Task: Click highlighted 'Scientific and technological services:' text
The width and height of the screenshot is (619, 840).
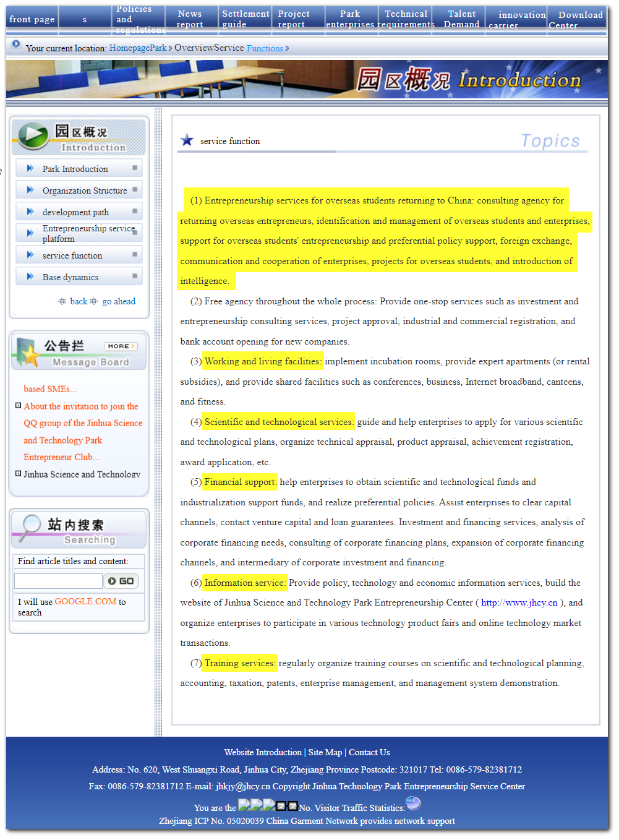Action: (279, 422)
